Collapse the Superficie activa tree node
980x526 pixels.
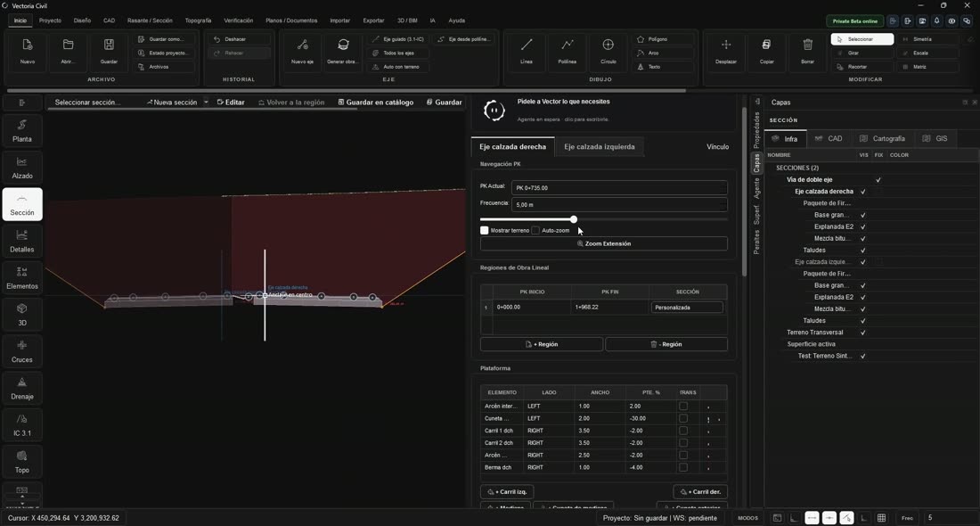click(811, 344)
